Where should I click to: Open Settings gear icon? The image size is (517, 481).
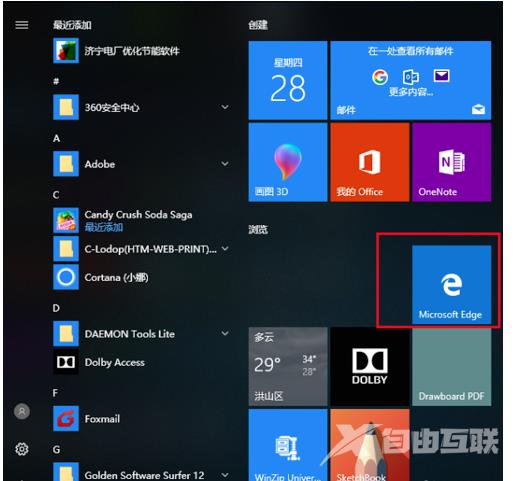22,449
